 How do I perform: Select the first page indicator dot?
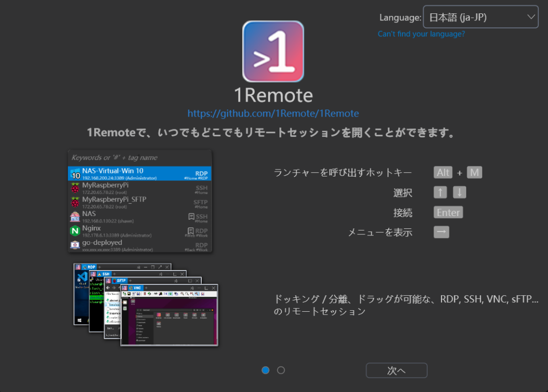(x=265, y=370)
